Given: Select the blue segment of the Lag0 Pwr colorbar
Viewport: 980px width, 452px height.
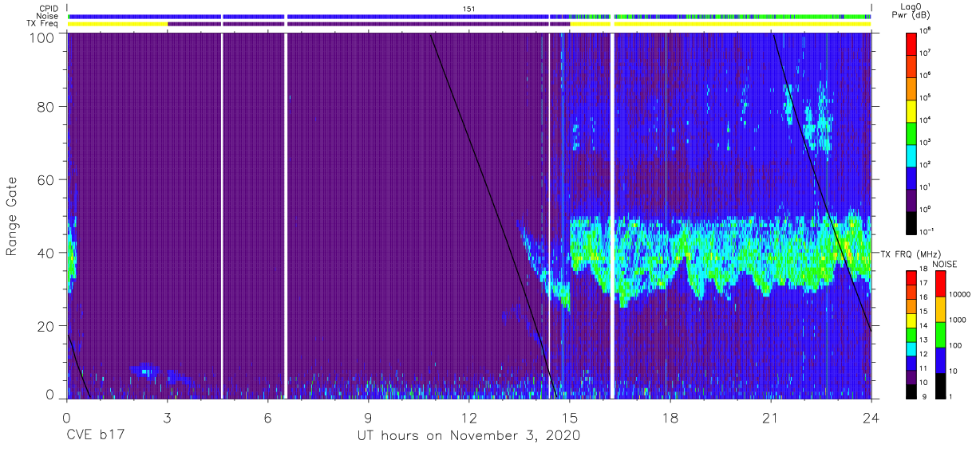Looking at the screenshot, I should click(x=913, y=176).
